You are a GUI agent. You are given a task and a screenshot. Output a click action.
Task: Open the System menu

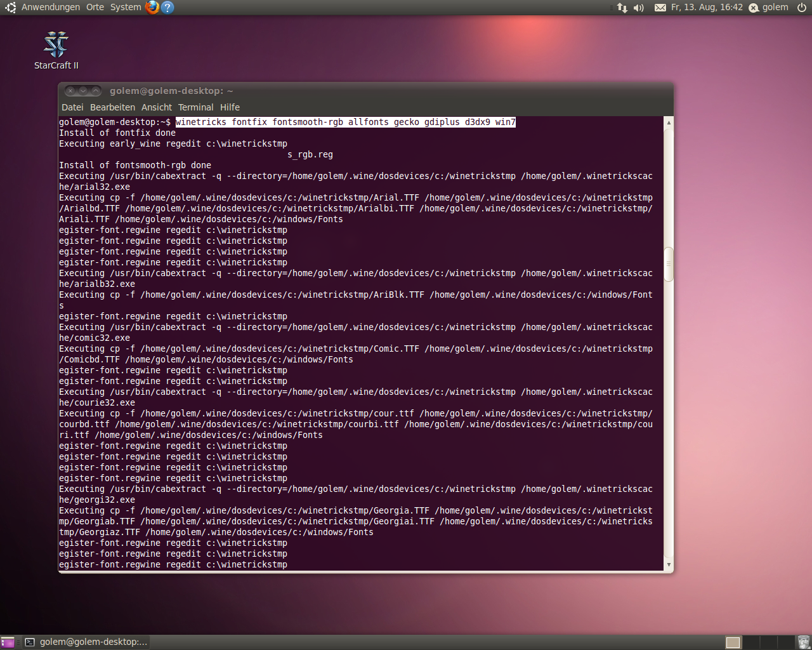126,7
